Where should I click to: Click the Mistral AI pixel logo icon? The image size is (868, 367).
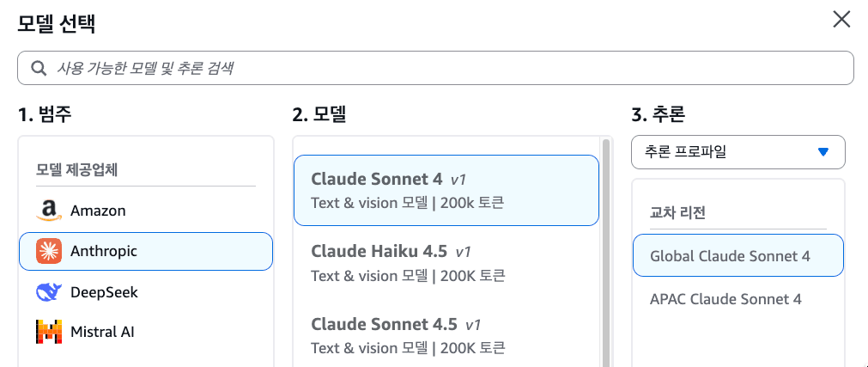[50, 332]
